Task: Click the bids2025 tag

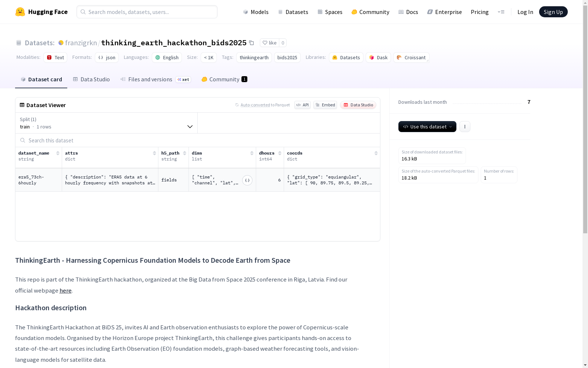Action: coord(287,57)
